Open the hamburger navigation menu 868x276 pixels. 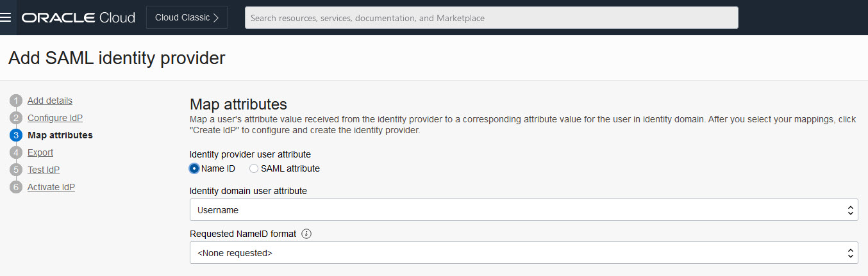pyautogui.click(x=6, y=17)
